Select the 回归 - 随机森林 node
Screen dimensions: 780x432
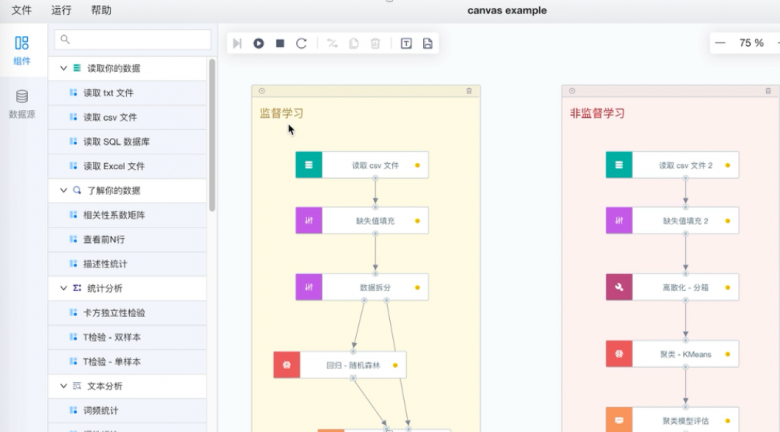340,365
